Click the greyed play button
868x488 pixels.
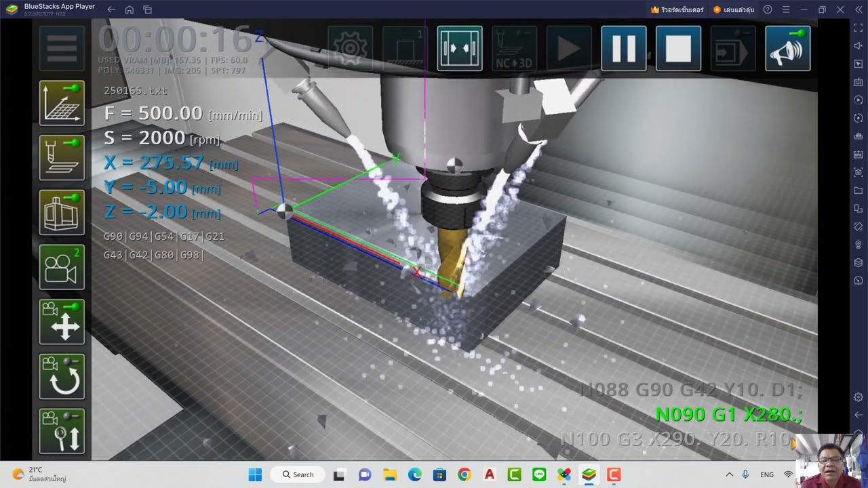coord(569,48)
